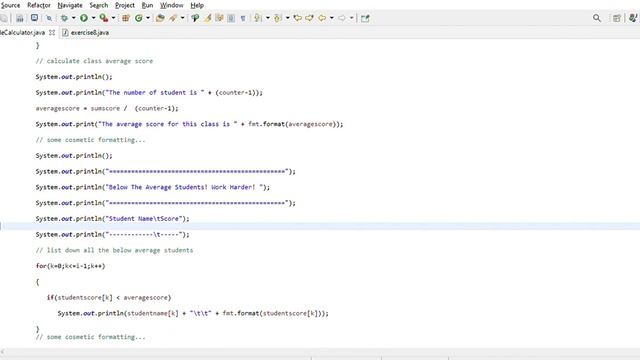
Task: Go to Next Edit Location
Action: click(x=309, y=18)
